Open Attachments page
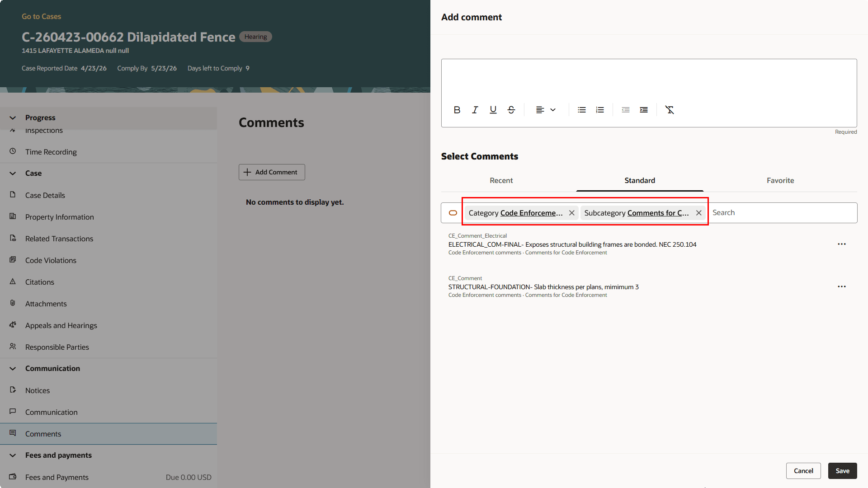 108,304
